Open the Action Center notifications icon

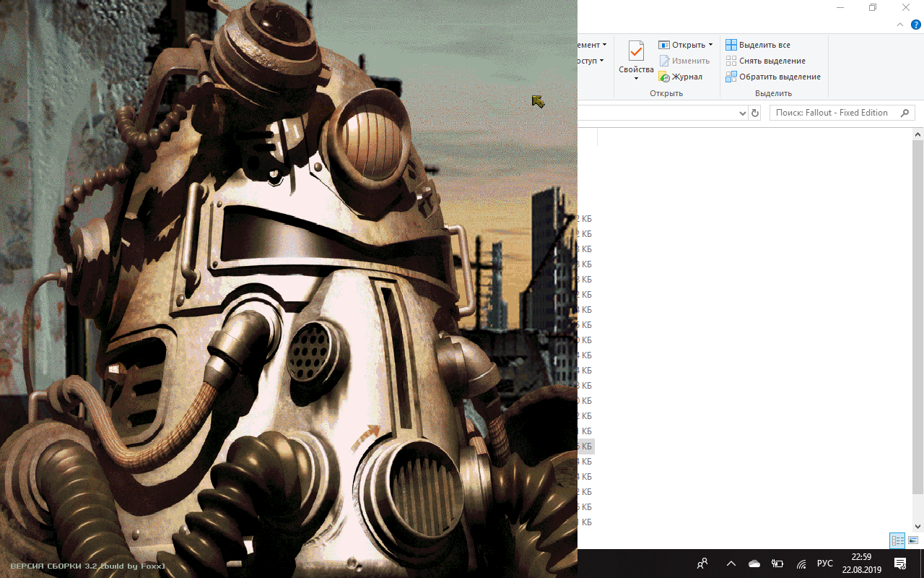tap(901, 564)
